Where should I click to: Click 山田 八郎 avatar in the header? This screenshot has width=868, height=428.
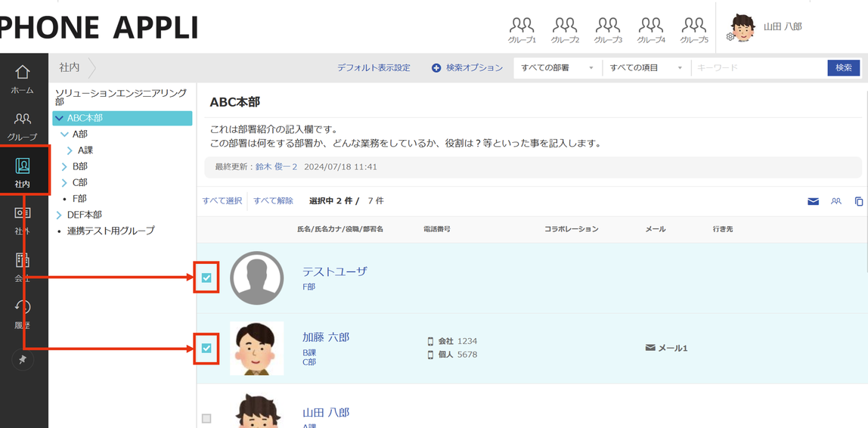(x=743, y=28)
